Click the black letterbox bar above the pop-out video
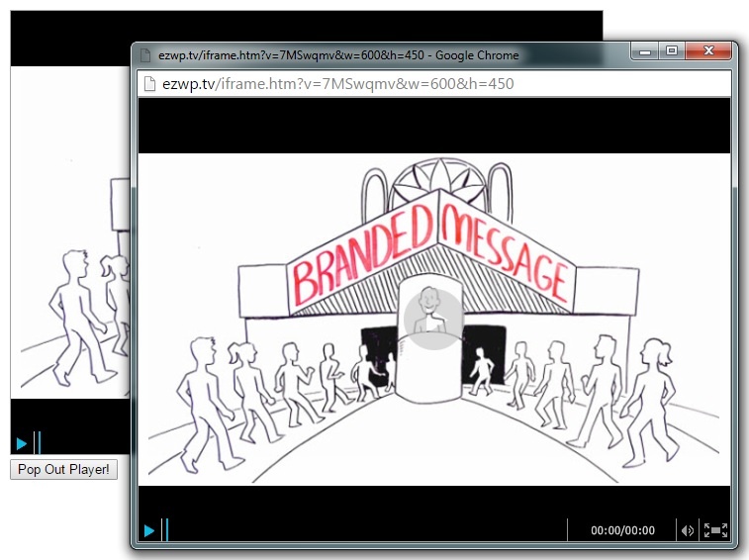 433,125
